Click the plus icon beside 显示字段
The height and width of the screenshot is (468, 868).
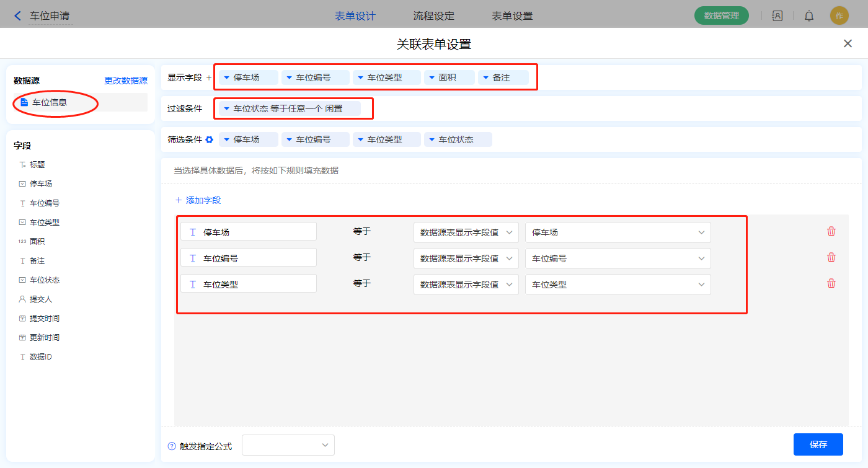coord(208,78)
